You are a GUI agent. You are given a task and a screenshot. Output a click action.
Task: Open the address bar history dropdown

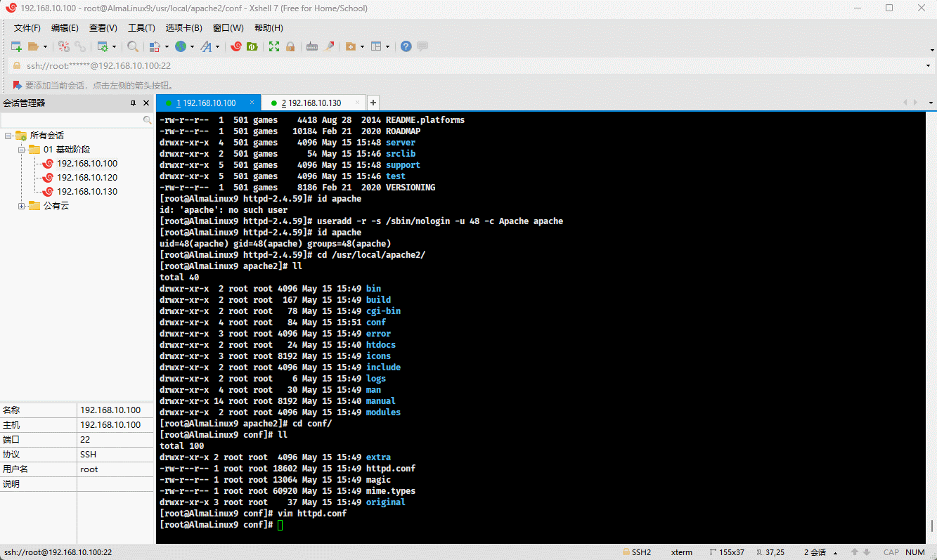tap(929, 66)
